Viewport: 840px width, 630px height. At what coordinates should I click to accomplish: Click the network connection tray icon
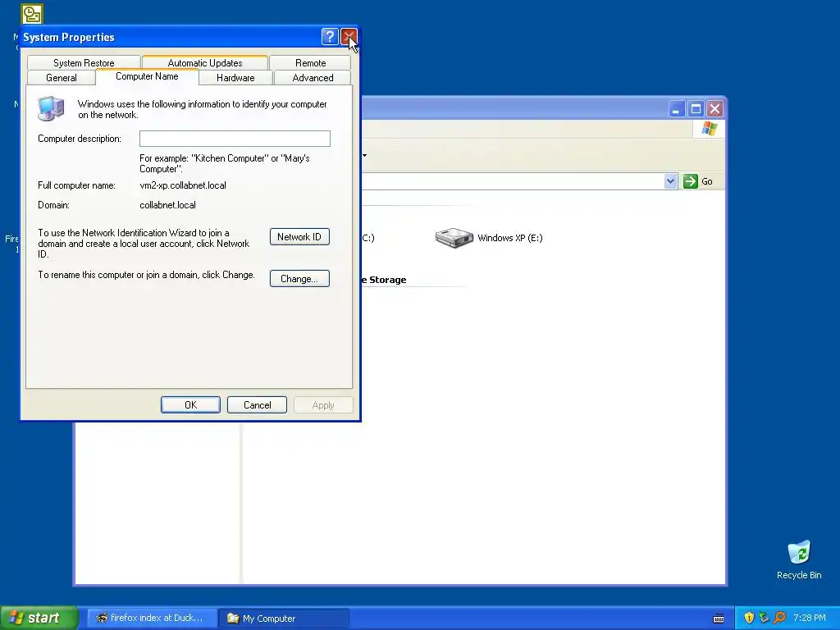click(764, 618)
